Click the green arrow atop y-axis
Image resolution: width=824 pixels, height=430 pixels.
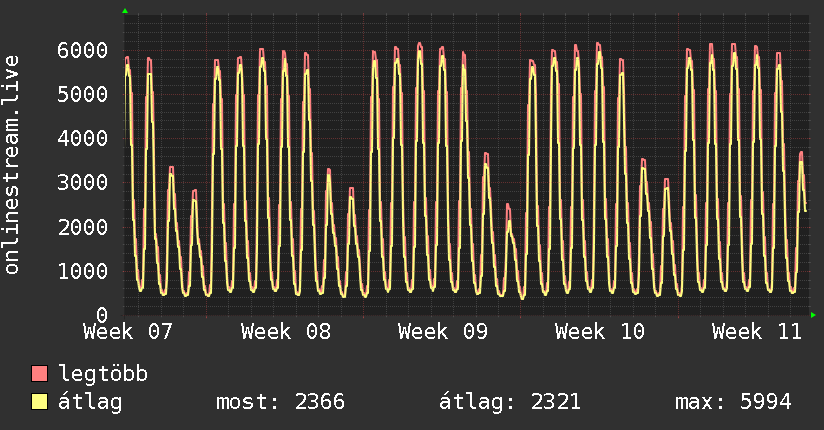pyautogui.click(x=125, y=11)
